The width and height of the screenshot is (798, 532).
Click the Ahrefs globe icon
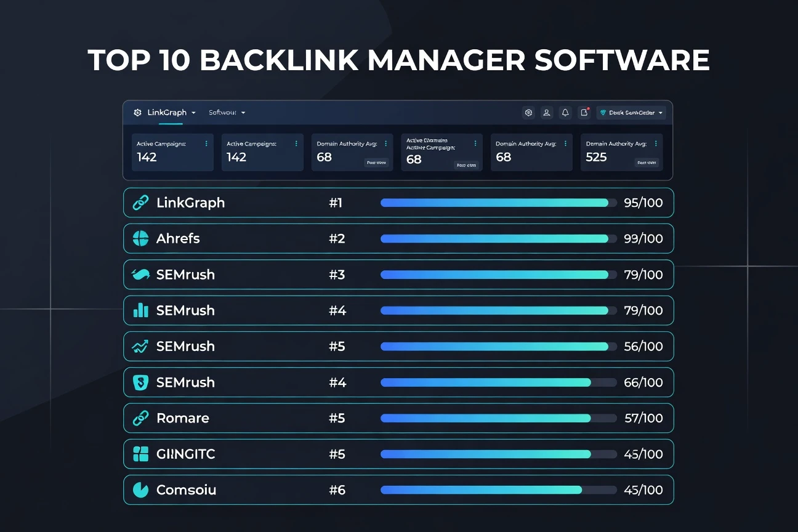click(x=140, y=238)
